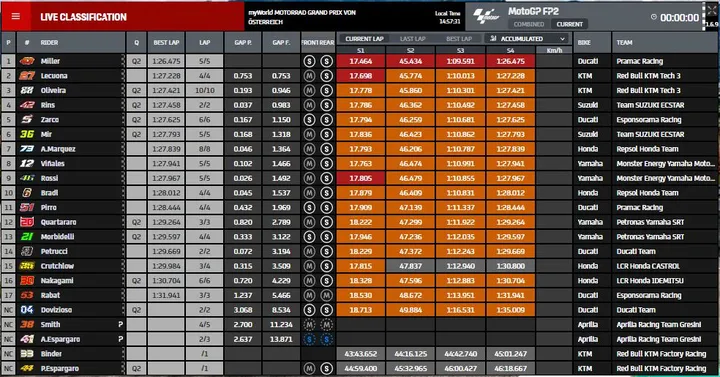Click Morbidelli's number 21 badge

pyautogui.click(x=27, y=237)
